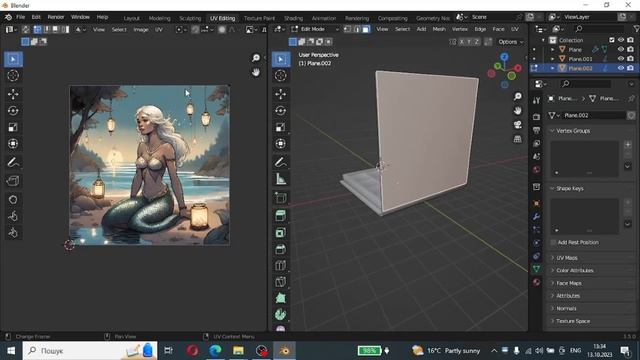This screenshot has height=360, width=640.
Task: Select the Knife tool
Action: [281, 282]
